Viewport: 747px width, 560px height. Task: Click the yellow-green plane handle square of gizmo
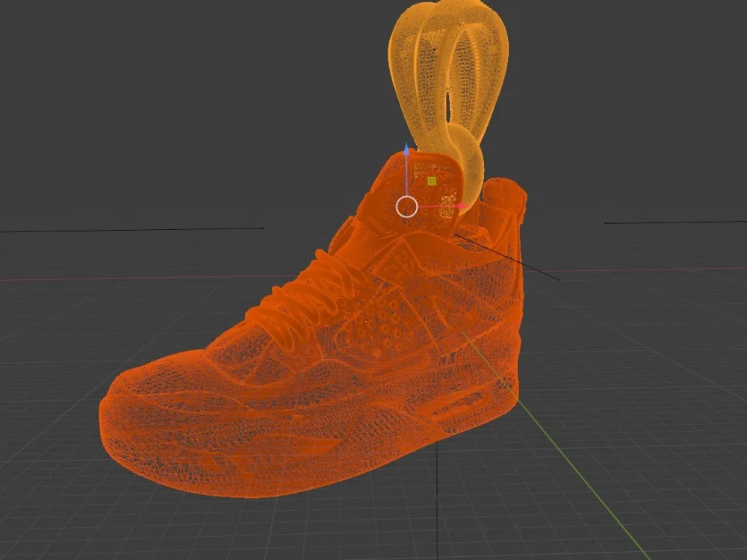[432, 181]
